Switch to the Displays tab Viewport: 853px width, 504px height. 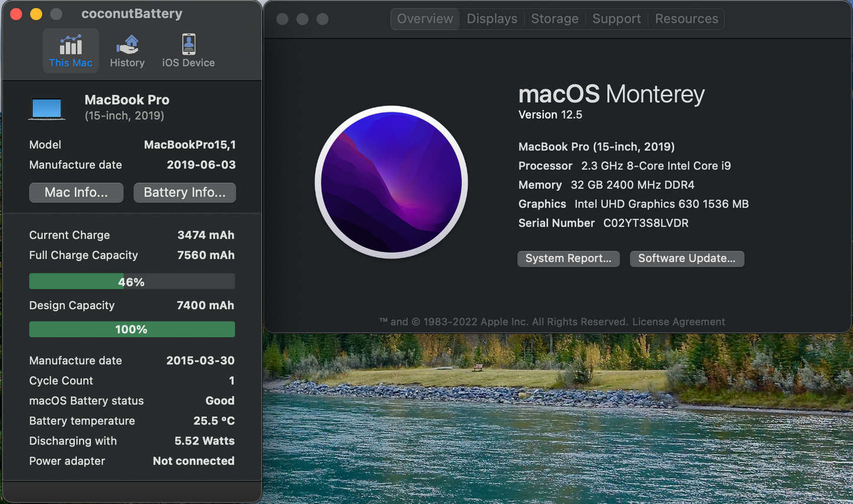(x=491, y=18)
